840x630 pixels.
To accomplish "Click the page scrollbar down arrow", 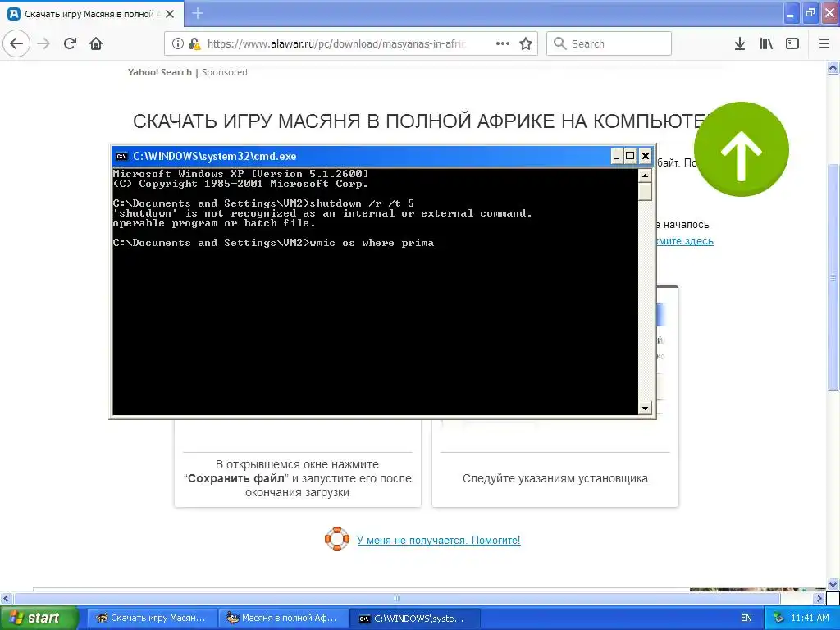I will 833,584.
